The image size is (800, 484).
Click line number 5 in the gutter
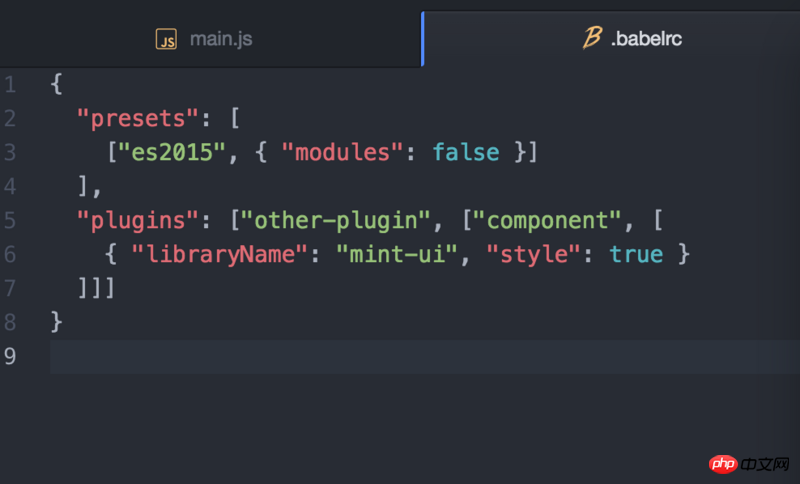click(x=10, y=221)
